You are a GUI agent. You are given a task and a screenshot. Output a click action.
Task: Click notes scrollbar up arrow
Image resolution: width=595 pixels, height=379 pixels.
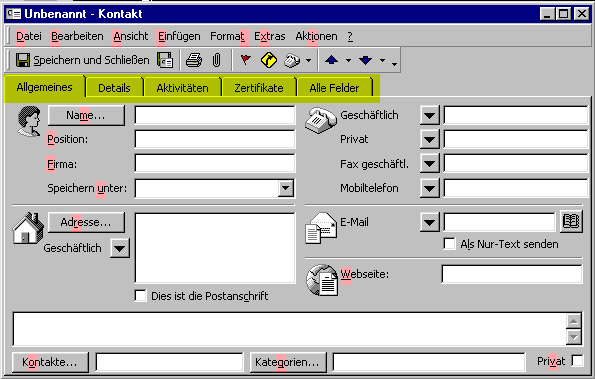coord(574,321)
